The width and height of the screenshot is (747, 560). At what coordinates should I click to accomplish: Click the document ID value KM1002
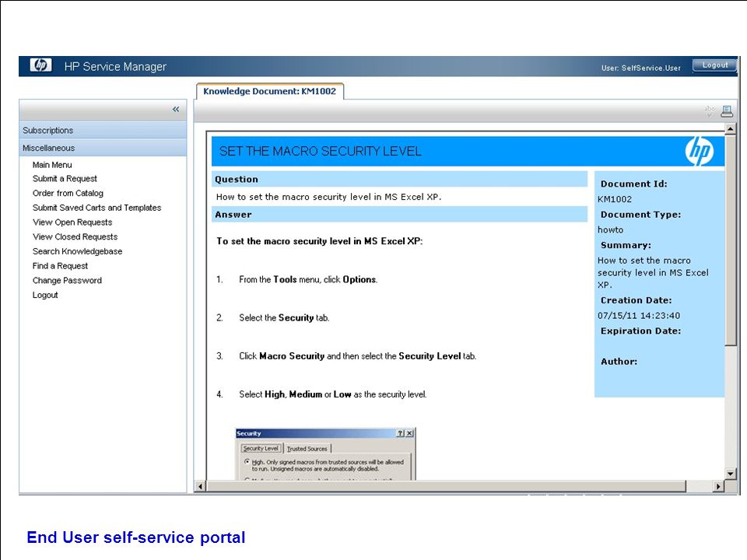pos(615,200)
